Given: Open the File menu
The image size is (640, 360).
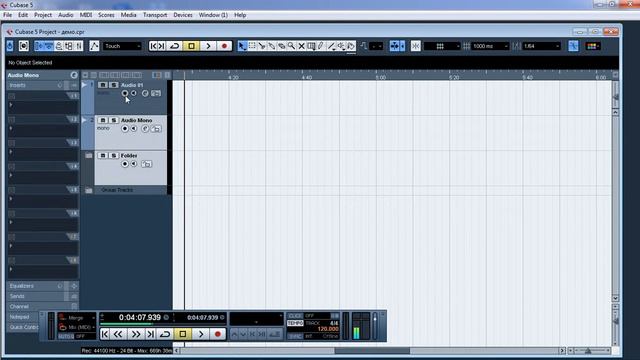Looking at the screenshot, I should click(x=7, y=15).
